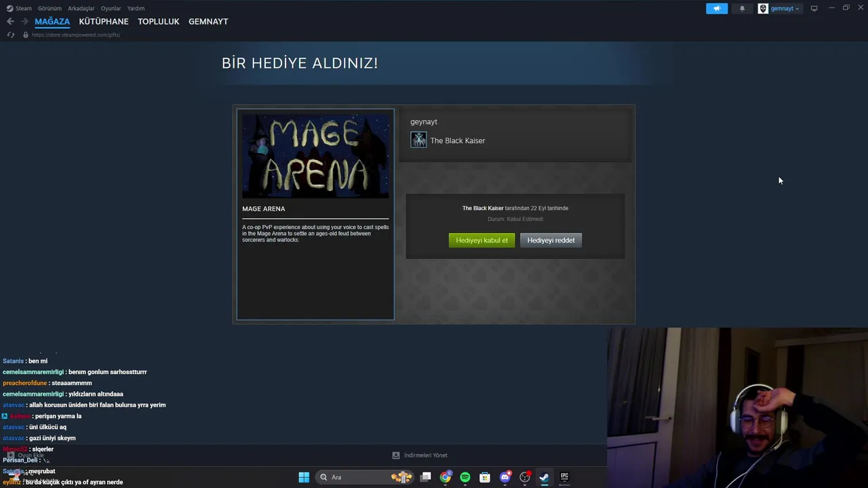Viewport: 868px width, 488px height.
Task: Enter Big Picture mode via monitor icon
Action: tap(814, 8)
